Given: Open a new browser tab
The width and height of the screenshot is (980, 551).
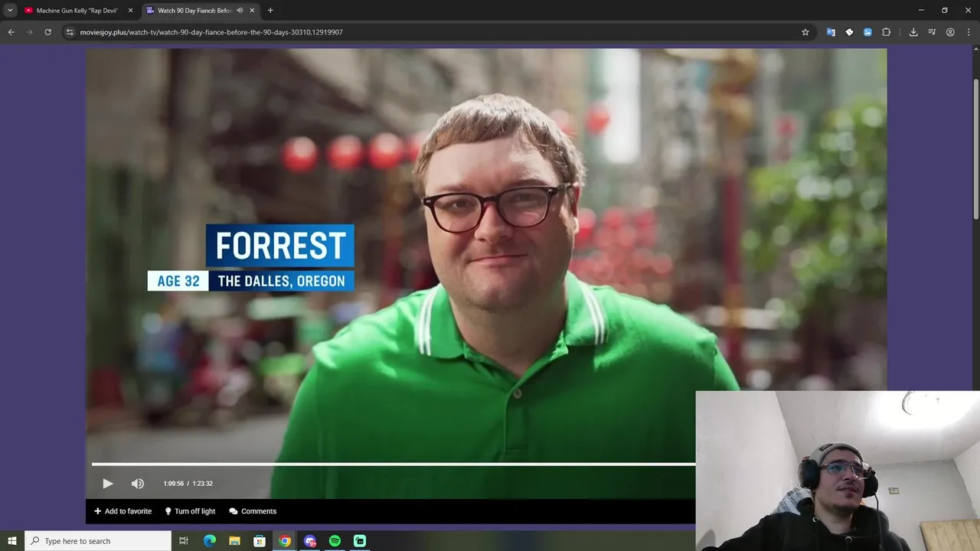Looking at the screenshot, I should (x=270, y=11).
